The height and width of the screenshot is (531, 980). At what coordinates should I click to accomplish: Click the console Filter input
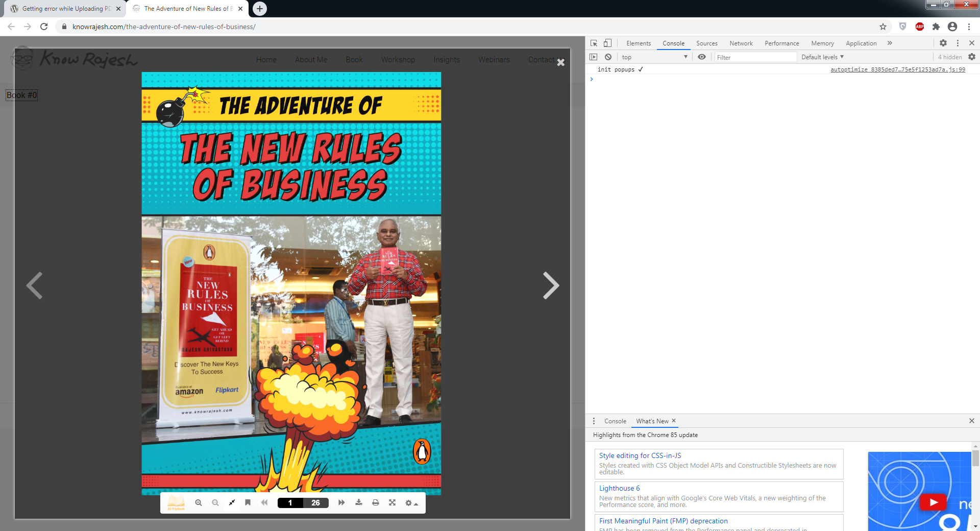(755, 57)
